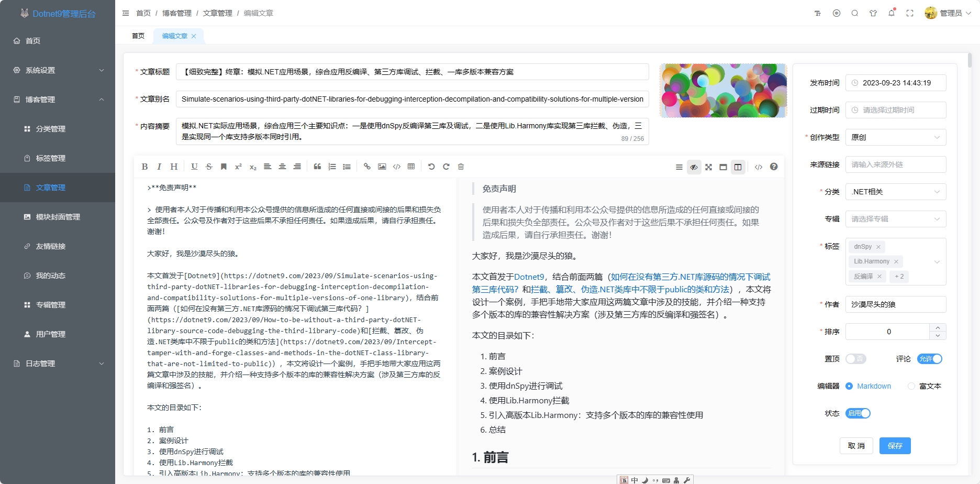
Task: Toggle the editor navigation menu icon
Action: tap(679, 167)
